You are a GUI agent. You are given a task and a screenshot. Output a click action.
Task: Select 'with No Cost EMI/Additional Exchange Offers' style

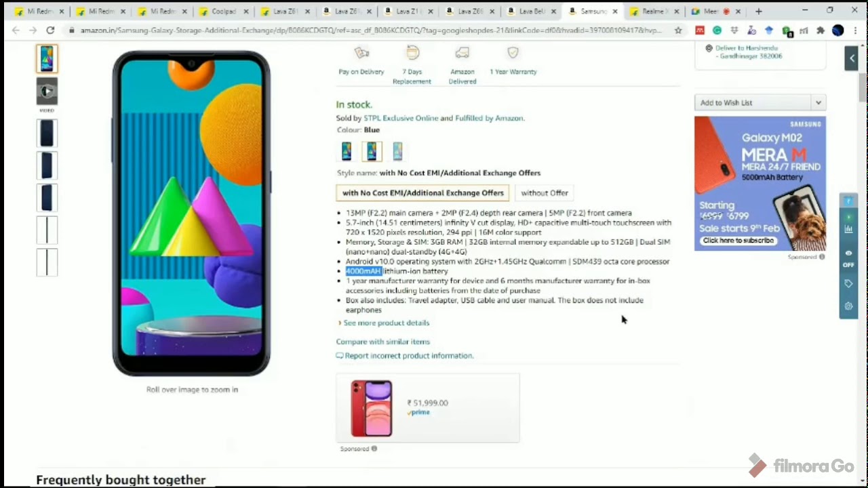[x=422, y=193]
